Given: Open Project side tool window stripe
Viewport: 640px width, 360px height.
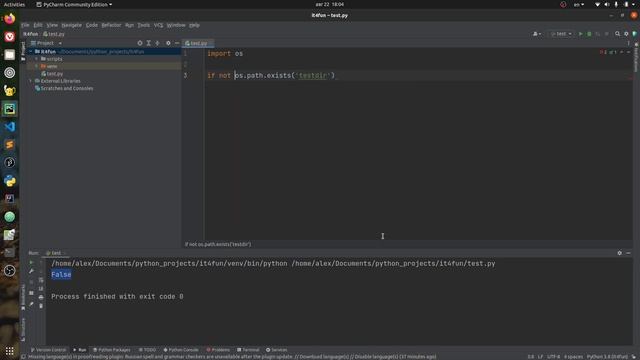Looking at the screenshot, I should [23, 51].
